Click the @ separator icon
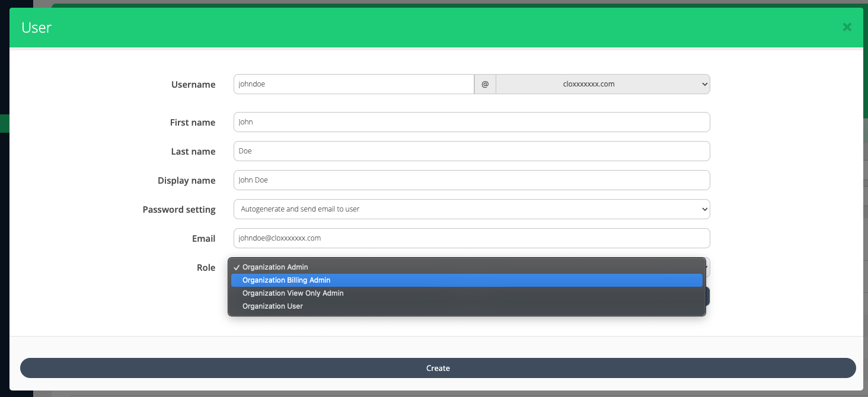The image size is (868, 397). [484, 84]
